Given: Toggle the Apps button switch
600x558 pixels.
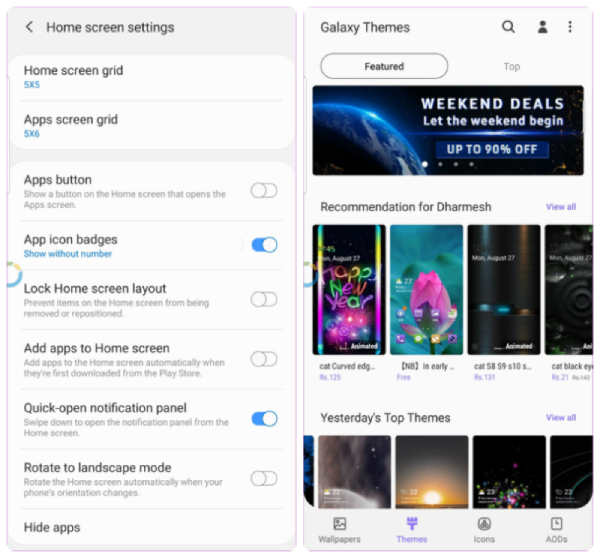Looking at the screenshot, I should click(264, 191).
